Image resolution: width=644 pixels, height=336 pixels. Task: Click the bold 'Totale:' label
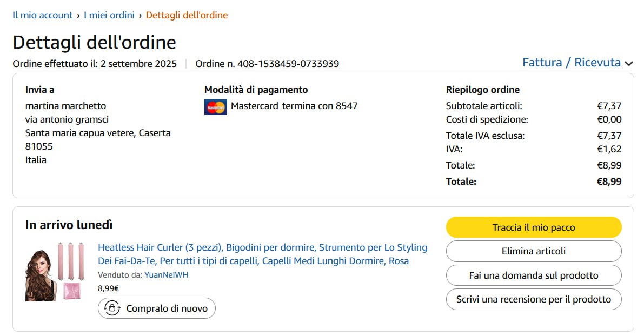point(461,182)
